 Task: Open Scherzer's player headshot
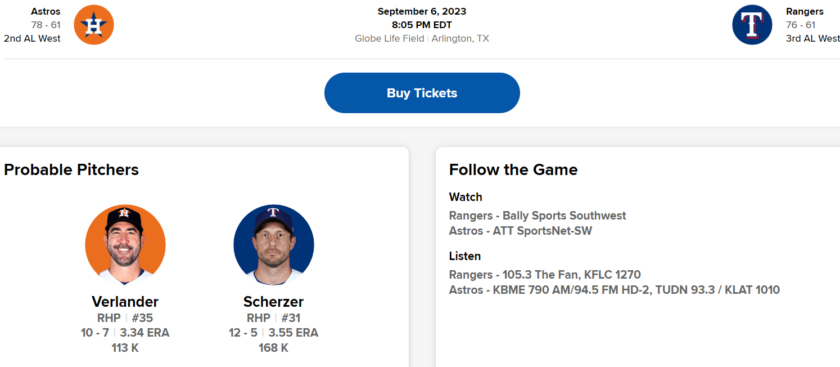coord(274,244)
